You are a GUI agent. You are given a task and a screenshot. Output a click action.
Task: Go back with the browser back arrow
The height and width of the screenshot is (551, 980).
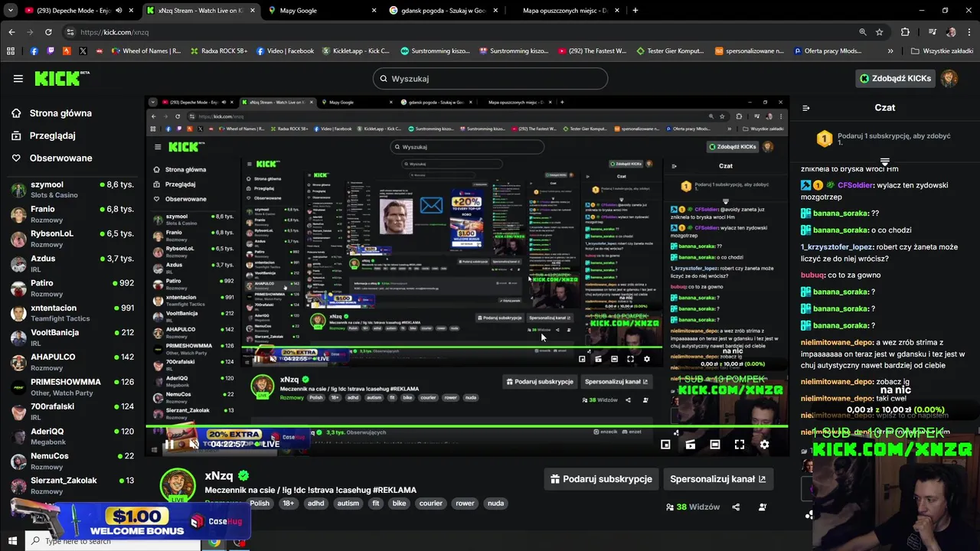(x=11, y=32)
